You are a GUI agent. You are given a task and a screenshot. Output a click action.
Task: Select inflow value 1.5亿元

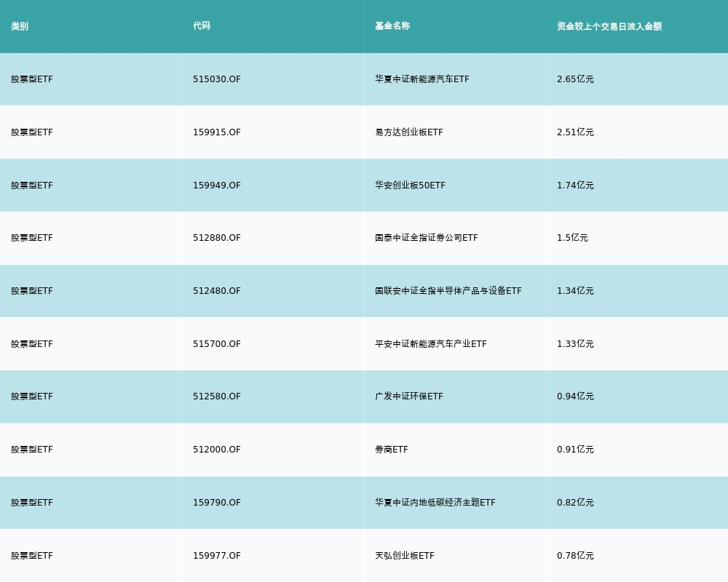click(572, 238)
